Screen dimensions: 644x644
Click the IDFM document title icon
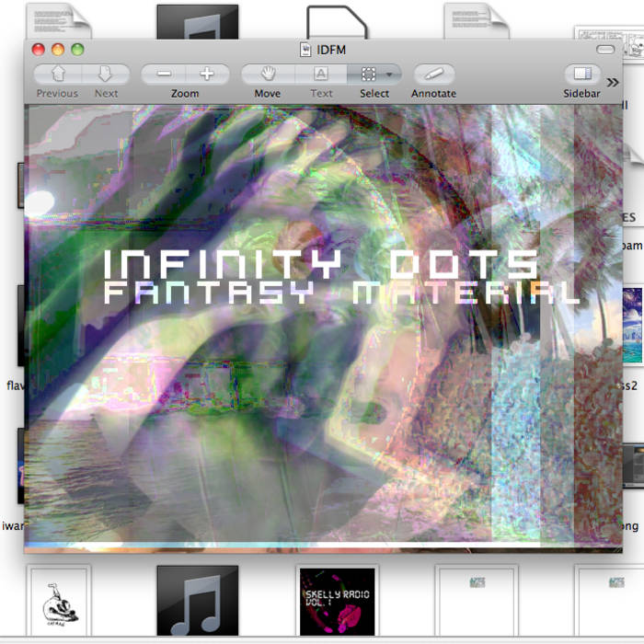(x=305, y=50)
